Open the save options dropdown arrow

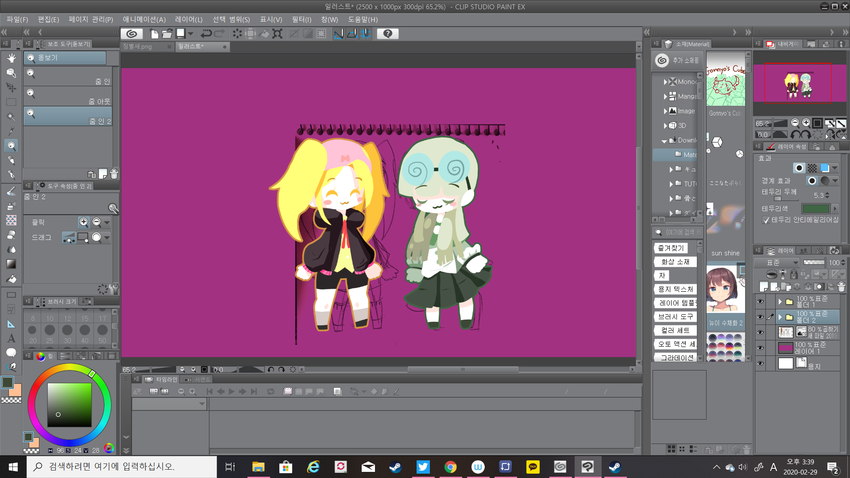[x=190, y=34]
